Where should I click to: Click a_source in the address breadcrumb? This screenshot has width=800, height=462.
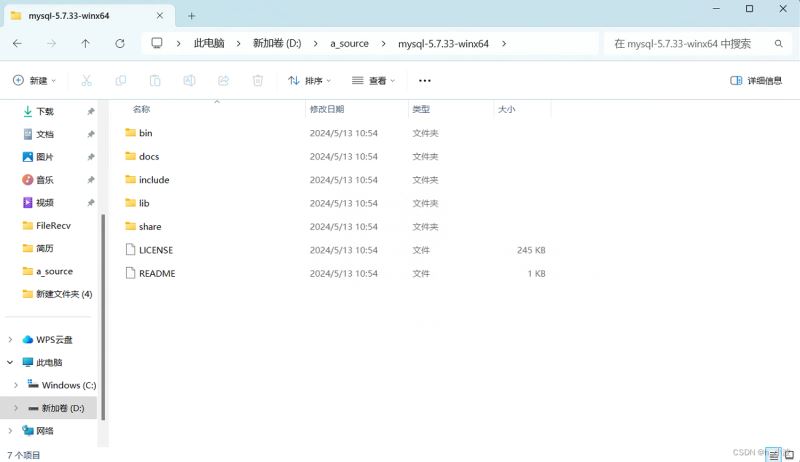[x=349, y=44]
